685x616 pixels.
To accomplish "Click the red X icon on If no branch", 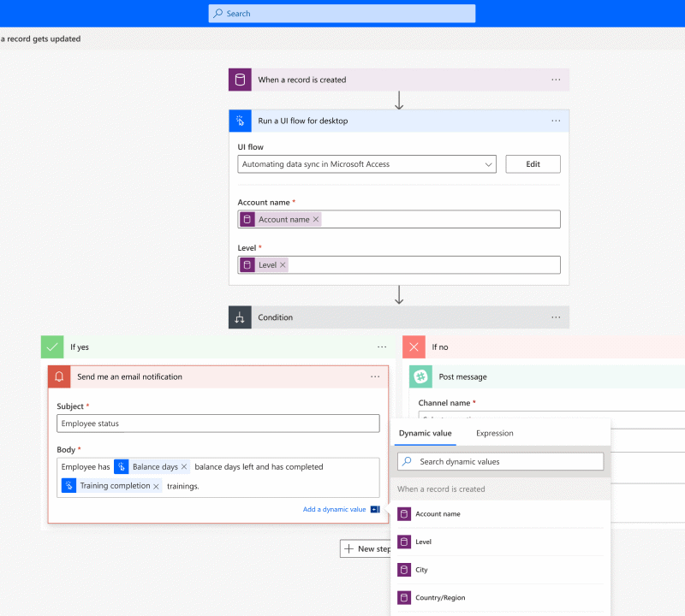I will click(414, 346).
